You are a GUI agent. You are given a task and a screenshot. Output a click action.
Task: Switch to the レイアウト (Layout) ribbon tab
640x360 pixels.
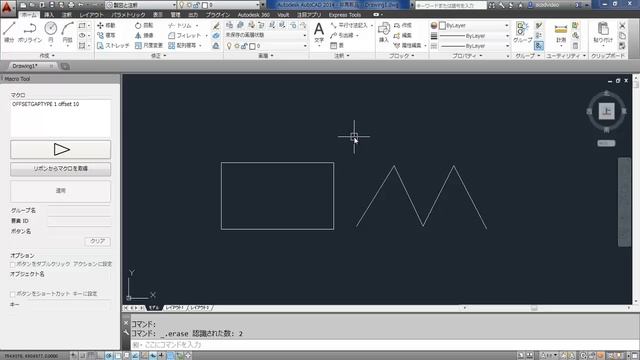pos(91,15)
